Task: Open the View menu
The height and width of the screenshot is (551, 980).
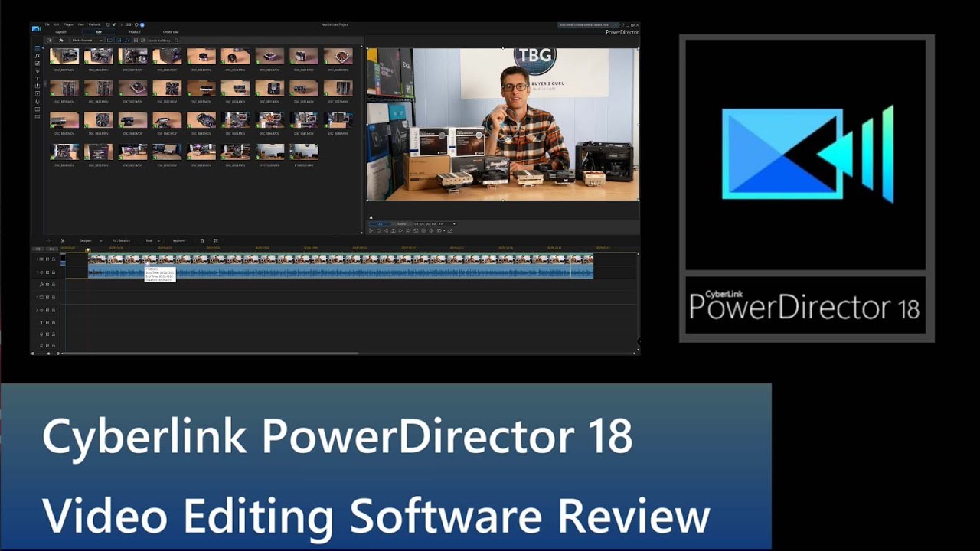Action: coord(81,24)
